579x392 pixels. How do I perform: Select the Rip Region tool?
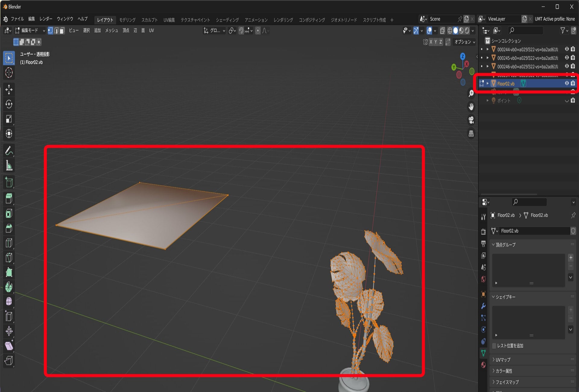tap(9, 361)
